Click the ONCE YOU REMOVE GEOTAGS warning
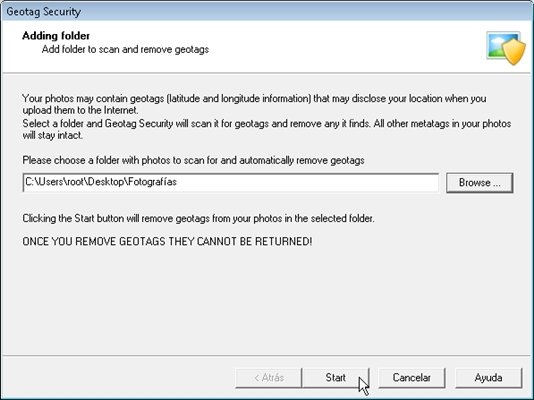The height and width of the screenshot is (400, 534). pyautogui.click(x=167, y=241)
